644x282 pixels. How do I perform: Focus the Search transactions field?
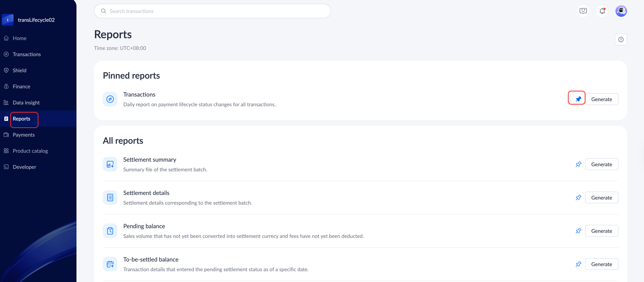pos(212,11)
